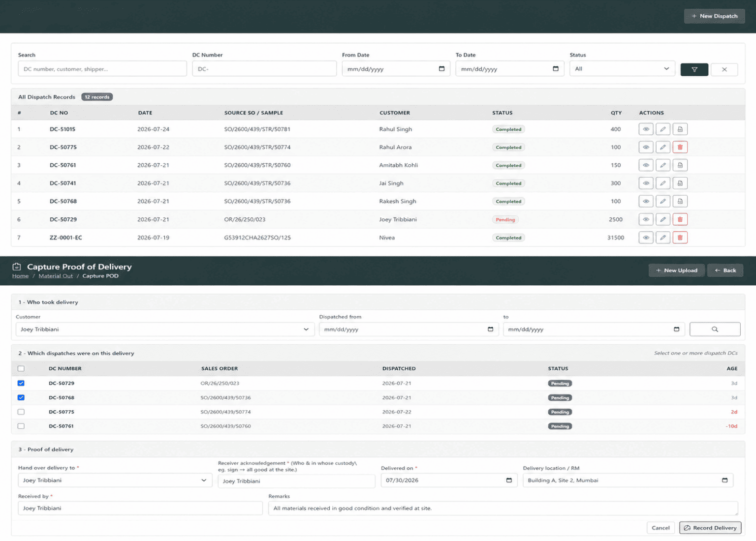
Task: Open To Date calendar picker
Action: click(x=556, y=69)
